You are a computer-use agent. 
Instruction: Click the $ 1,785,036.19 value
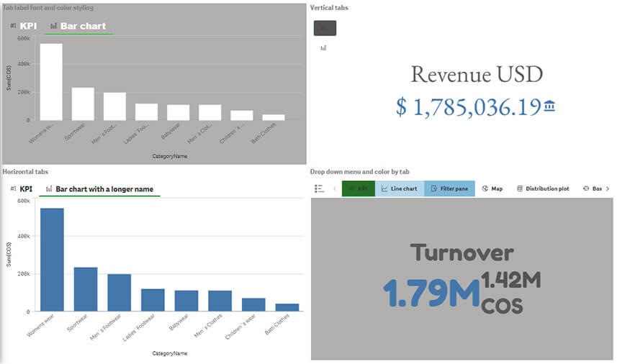468,107
